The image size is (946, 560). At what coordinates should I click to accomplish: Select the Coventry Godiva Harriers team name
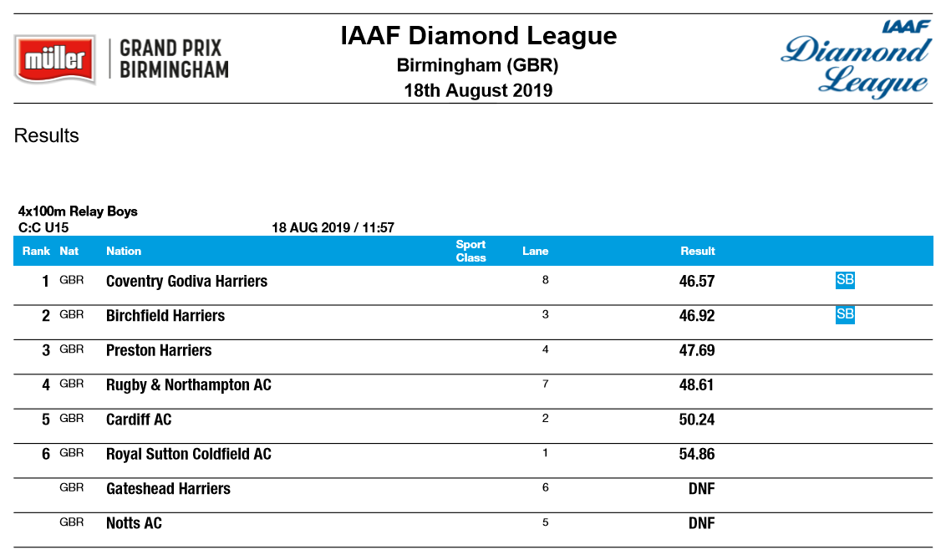[x=186, y=282]
